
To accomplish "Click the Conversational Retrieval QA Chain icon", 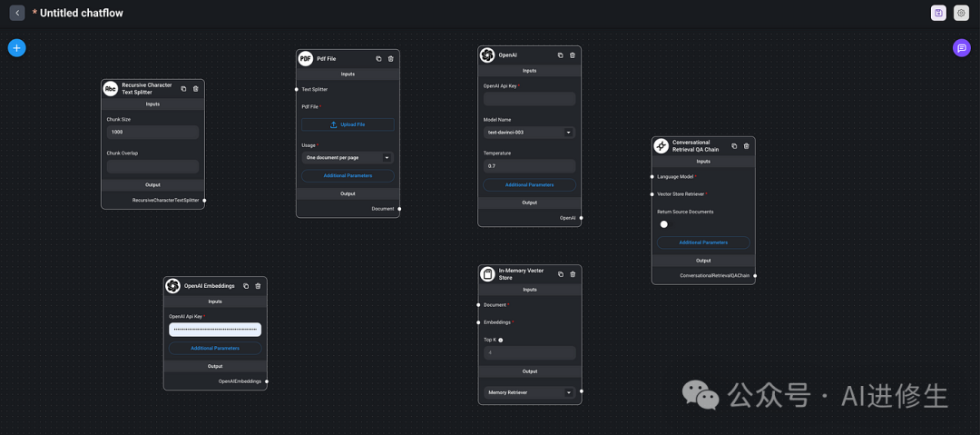I will tap(661, 146).
